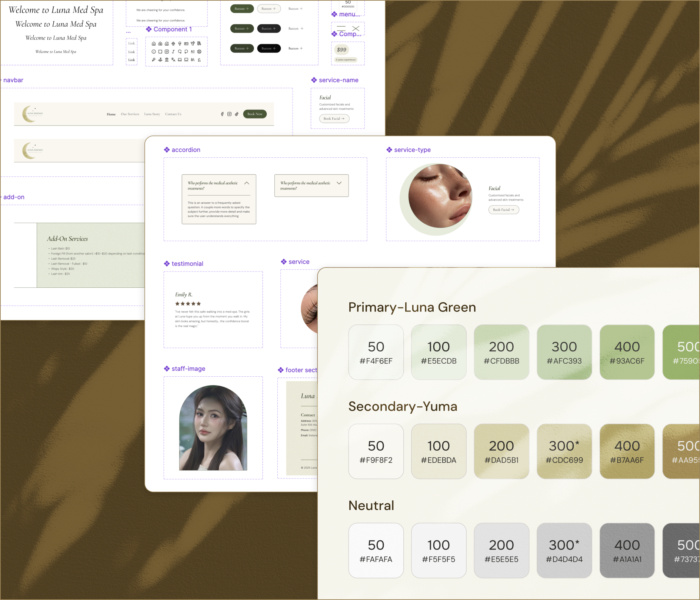Click the info circle icon in Component 1

tap(154, 52)
